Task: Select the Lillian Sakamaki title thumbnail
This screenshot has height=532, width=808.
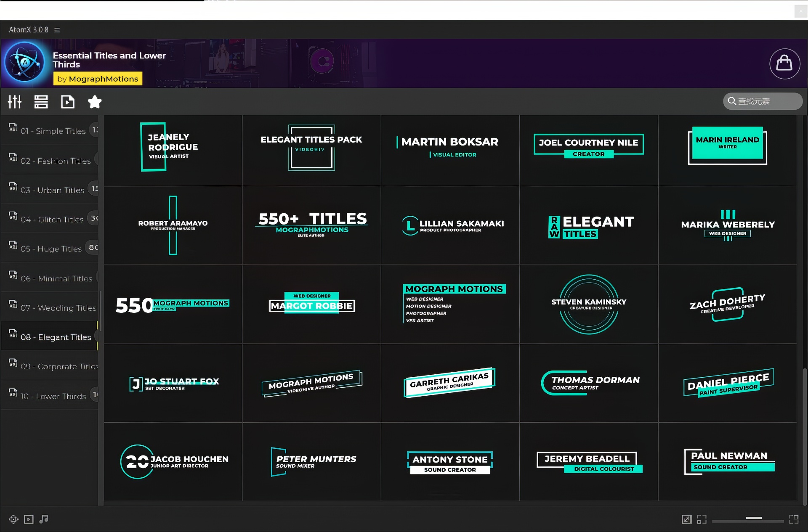Action: point(450,225)
